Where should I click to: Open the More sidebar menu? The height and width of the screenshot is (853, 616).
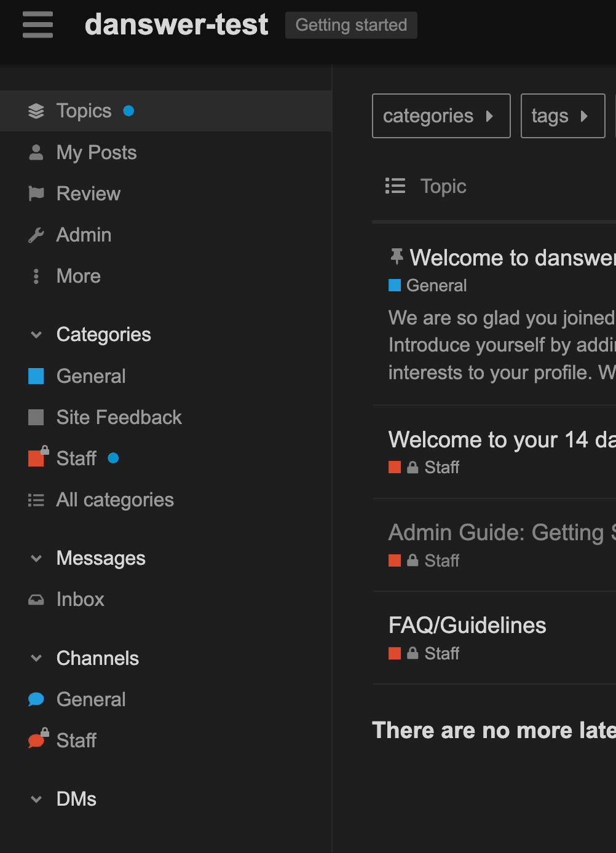click(36, 276)
